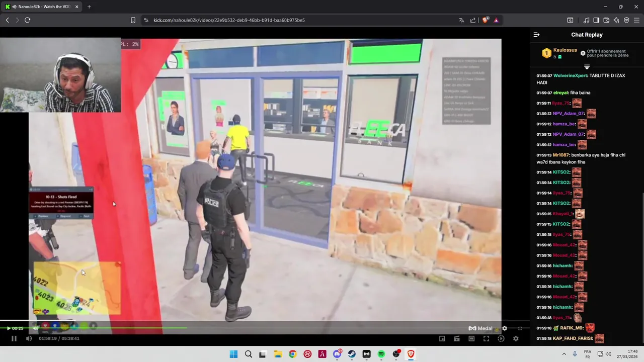Open the Brave main menu
This screenshot has height=362, width=644.
[x=636, y=20]
